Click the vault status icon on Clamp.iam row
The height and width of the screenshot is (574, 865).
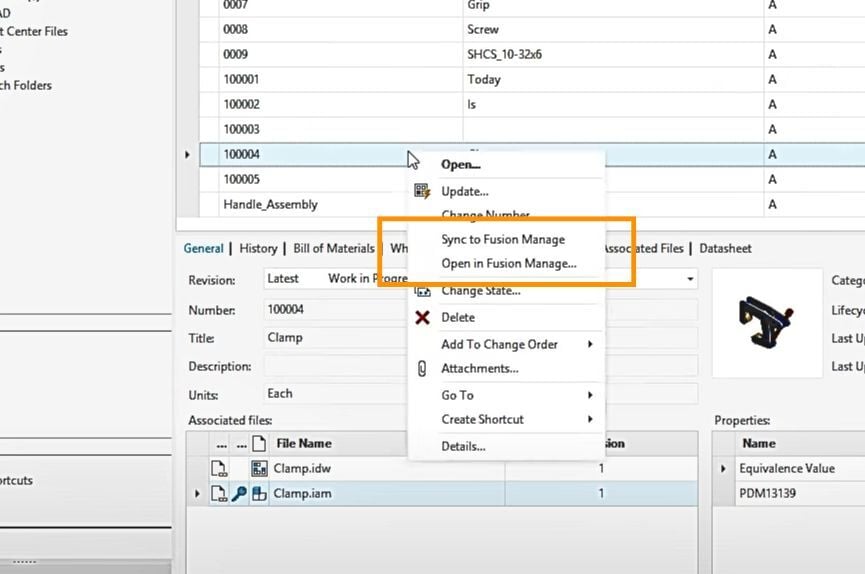tap(219, 493)
